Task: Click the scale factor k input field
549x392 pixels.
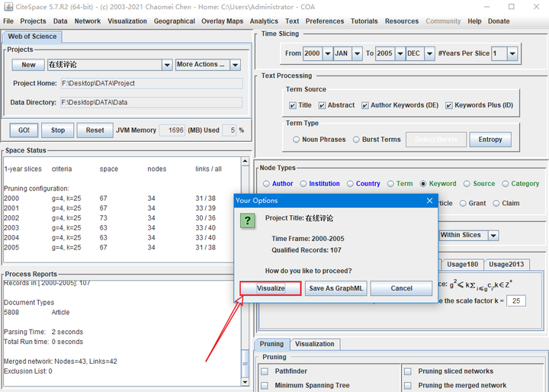Action: click(x=516, y=300)
